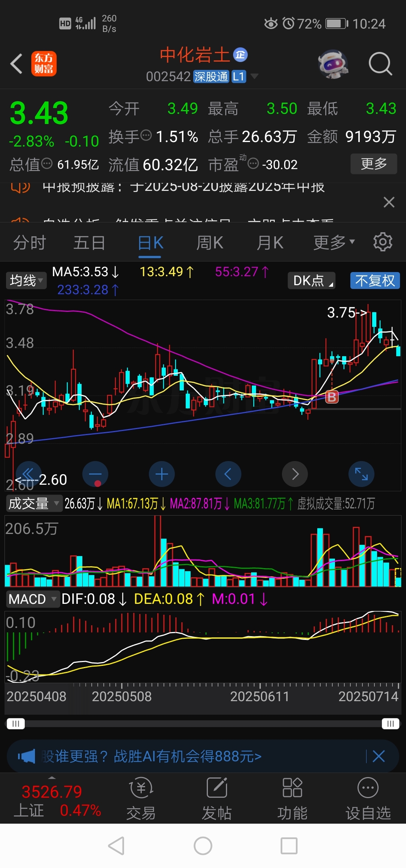Close the 中报预披露 notice banner

click(389, 202)
